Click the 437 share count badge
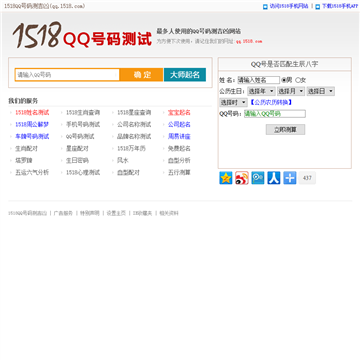The image size is (360, 360). [x=307, y=178]
